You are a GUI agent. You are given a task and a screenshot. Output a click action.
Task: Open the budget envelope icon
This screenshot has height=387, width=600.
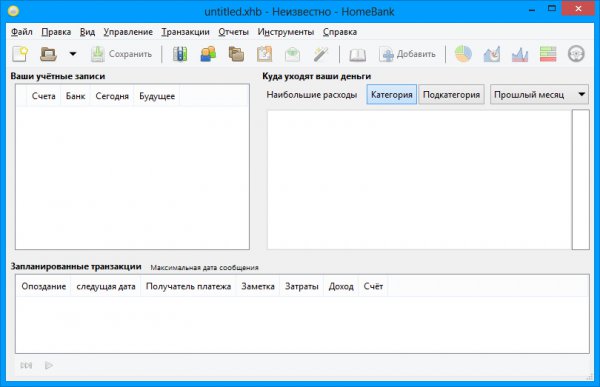tap(293, 54)
